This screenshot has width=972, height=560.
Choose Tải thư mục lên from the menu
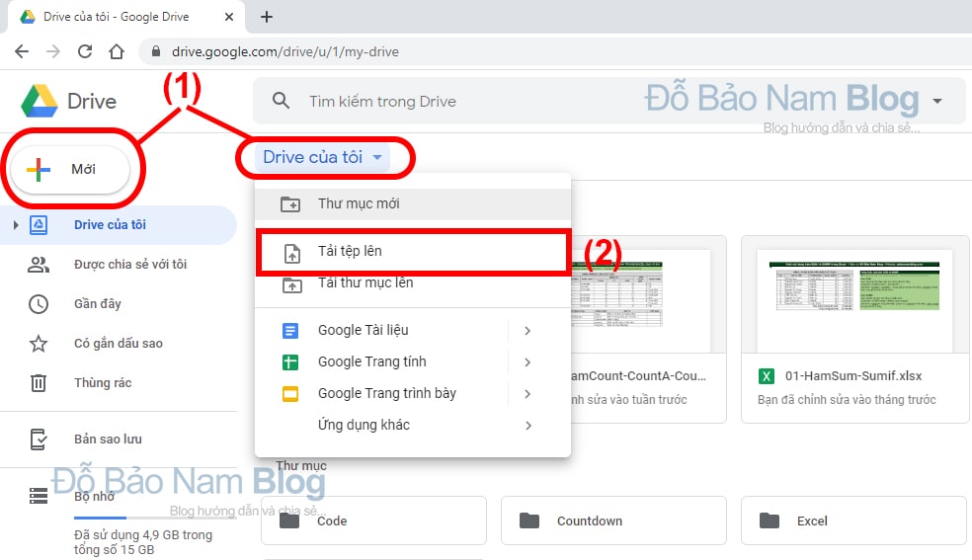click(x=413, y=284)
